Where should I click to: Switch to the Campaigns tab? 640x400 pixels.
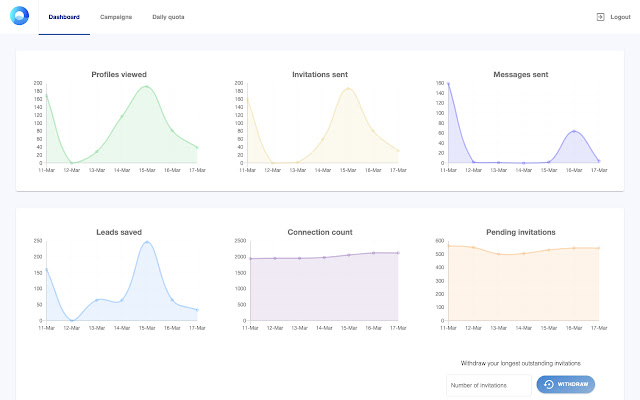click(116, 17)
